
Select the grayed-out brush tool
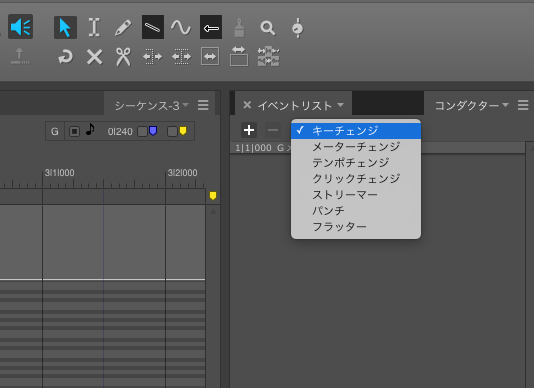[x=239, y=28]
